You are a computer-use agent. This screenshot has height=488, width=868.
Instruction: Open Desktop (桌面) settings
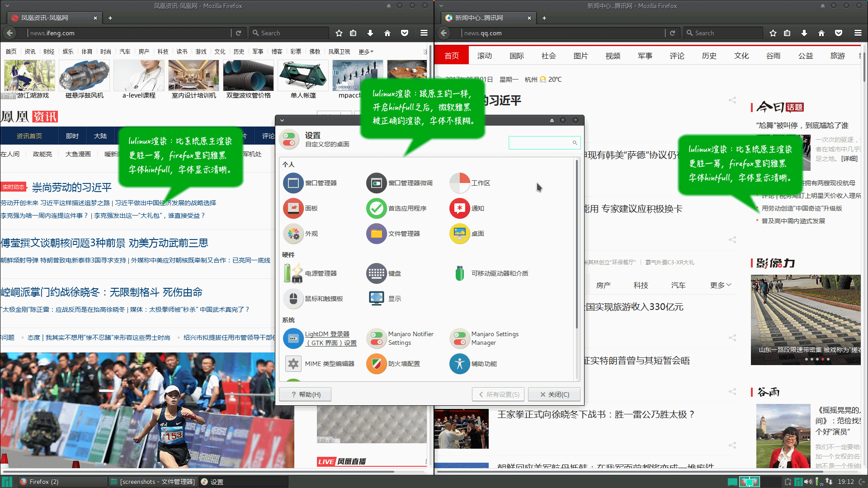click(x=467, y=234)
